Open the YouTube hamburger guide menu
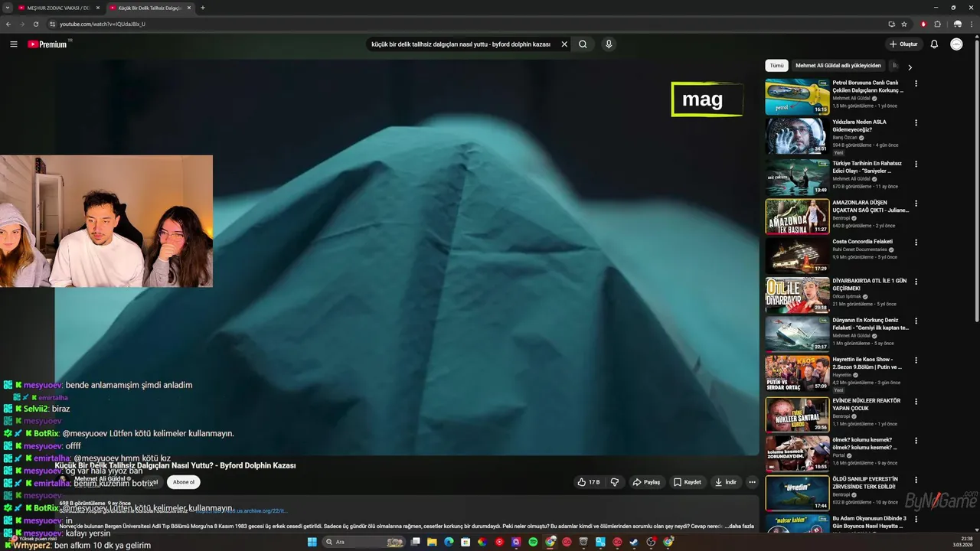The image size is (980, 551). [13, 44]
